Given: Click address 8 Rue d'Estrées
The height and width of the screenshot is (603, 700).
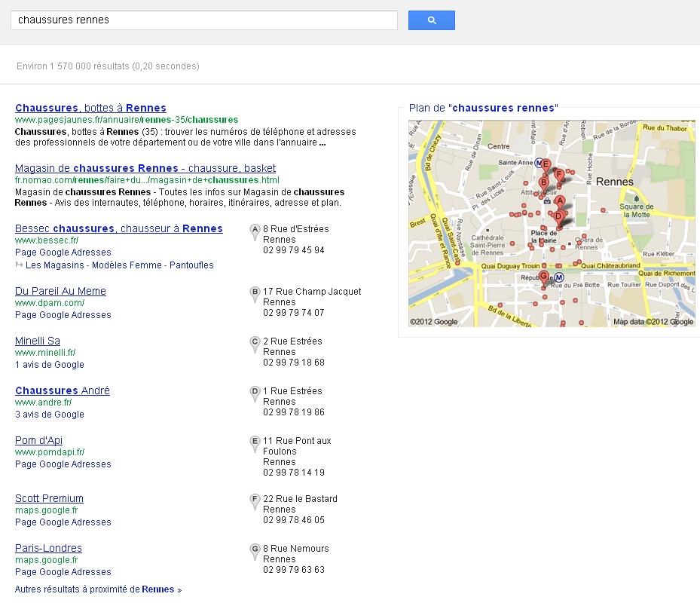Looking at the screenshot, I should click(295, 228).
